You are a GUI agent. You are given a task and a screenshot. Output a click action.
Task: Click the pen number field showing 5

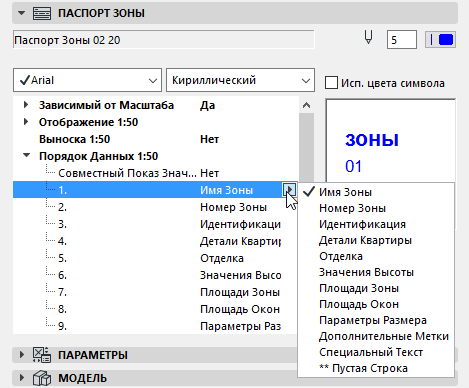[x=401, y=40]
